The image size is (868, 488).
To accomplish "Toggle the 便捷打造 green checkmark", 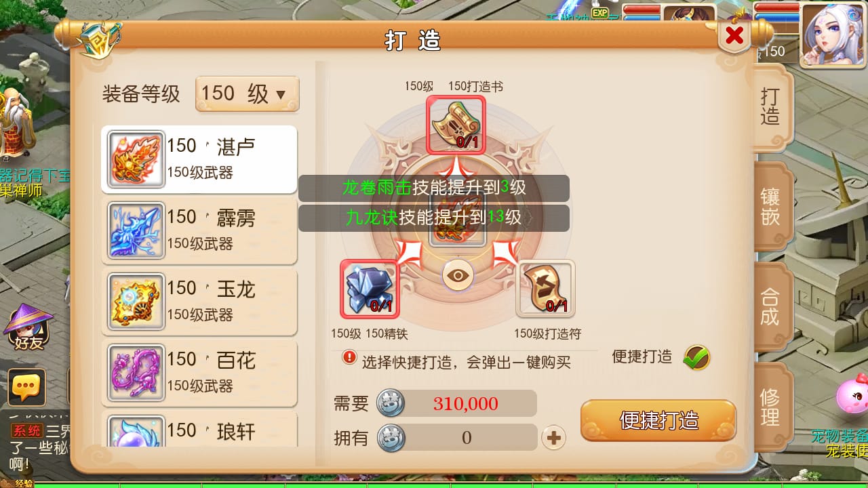I will 696,357.
